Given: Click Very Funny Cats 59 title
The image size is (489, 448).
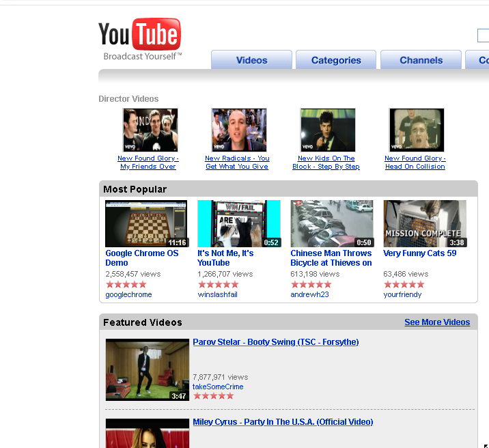Looking at the screenshot, I should (420, 253).
